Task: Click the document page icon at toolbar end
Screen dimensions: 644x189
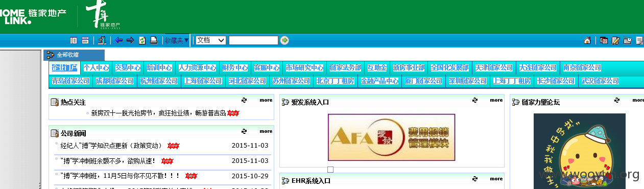Action: pyautogui.click(x=639, y=40)
